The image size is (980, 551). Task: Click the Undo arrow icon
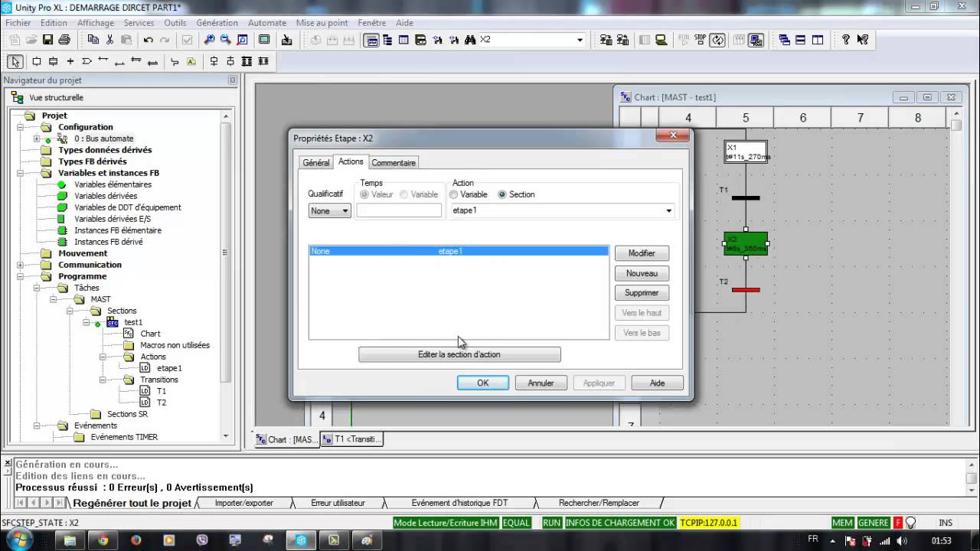tap(149, 40)
